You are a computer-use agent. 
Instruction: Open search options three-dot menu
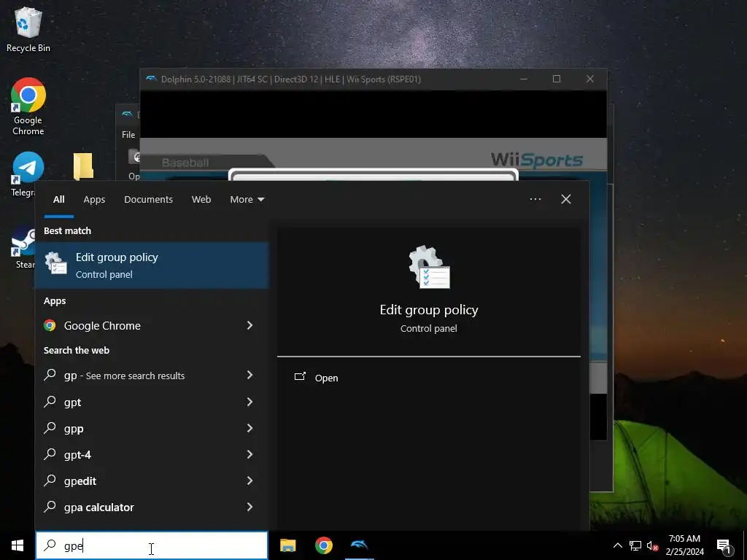point(535,199)
